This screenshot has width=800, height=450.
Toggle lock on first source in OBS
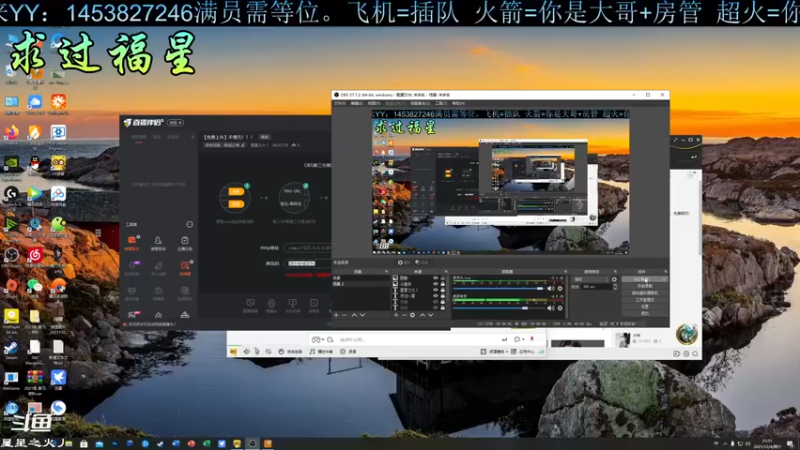442,278
